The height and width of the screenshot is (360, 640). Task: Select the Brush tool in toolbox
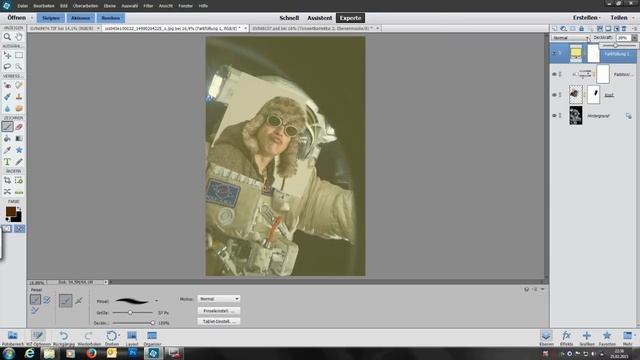[x=7, y=127]
